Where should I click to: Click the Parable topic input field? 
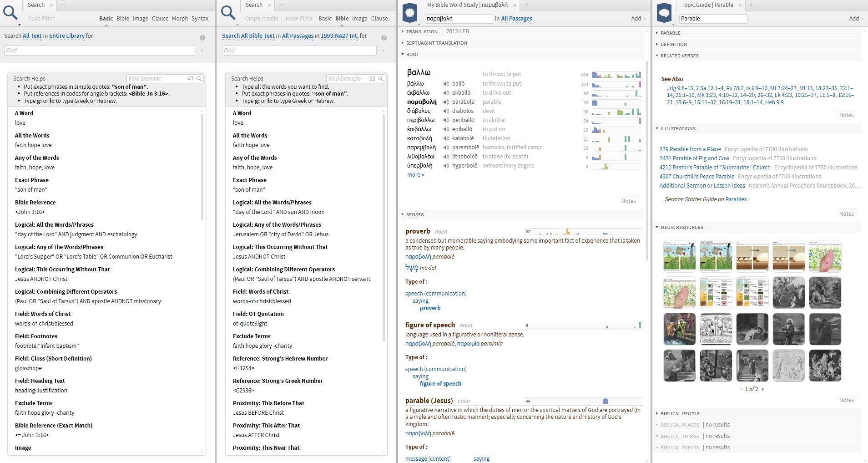click(x=713, y=19)
